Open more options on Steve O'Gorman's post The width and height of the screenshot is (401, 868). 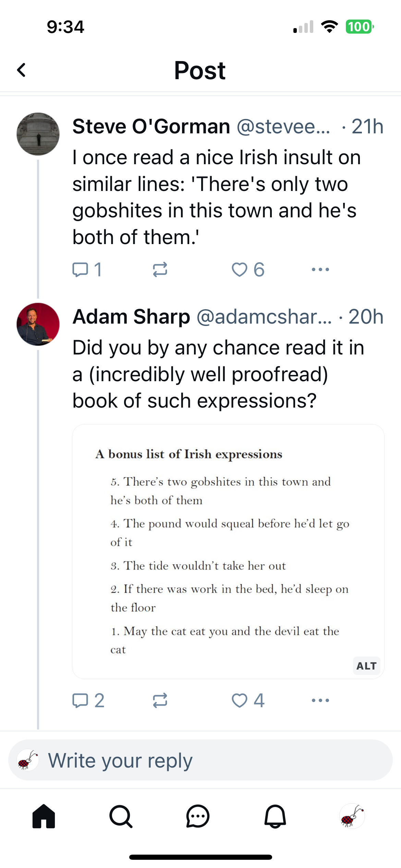click(x=320, y=269)
